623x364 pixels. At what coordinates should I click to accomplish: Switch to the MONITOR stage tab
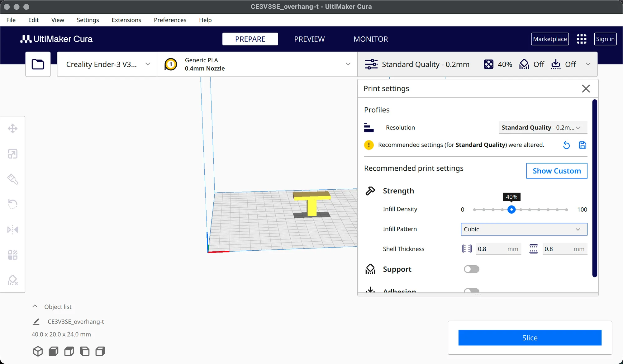click(x=371, y=39)
